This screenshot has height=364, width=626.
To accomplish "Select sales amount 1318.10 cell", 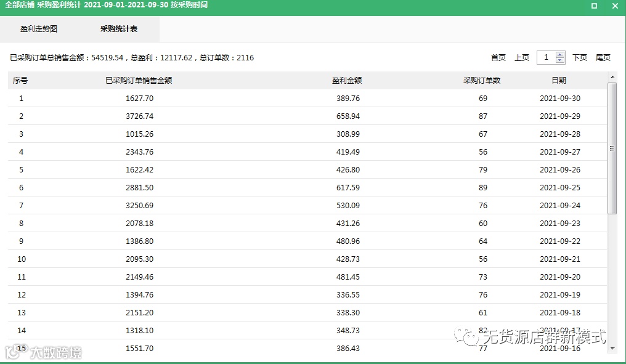I will point(139,331).
